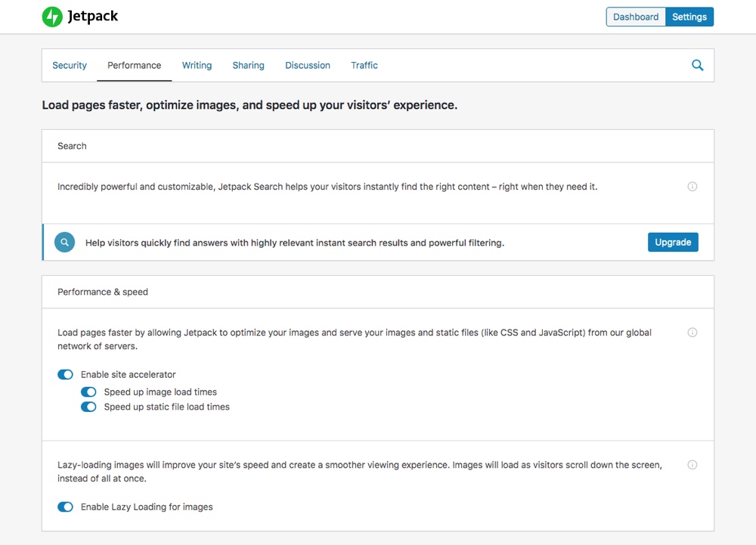
Task: Click the green Jetpack logo icon
Action: (52, 17)
